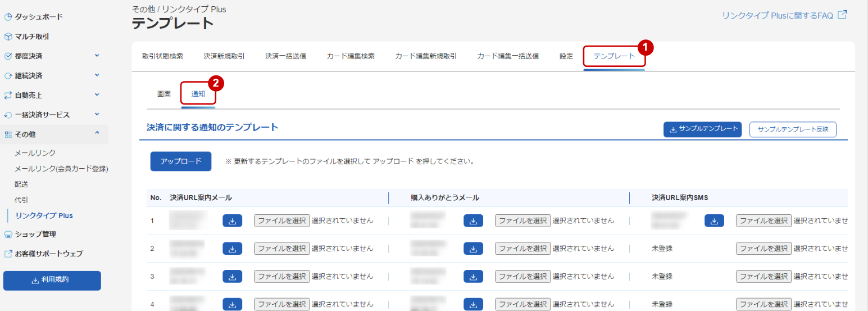Open the カード編集新規取引 tab
The image size is (868, 311).
point(426,56)
